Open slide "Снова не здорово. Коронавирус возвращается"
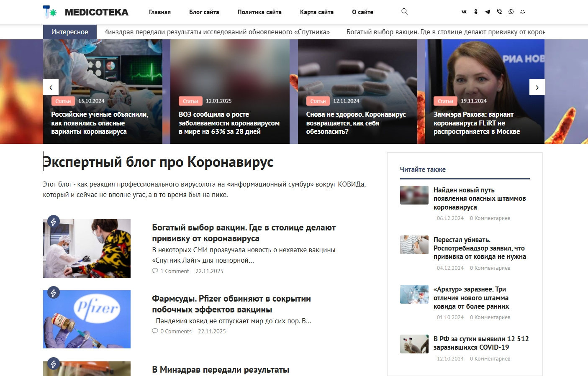The height and width of the screenshot is (376, 588). tap(356, 123)
